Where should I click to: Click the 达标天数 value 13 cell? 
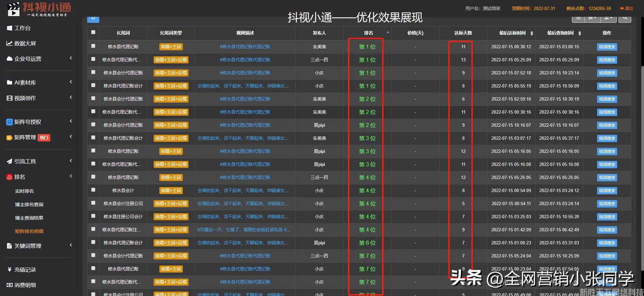[463, 60]
